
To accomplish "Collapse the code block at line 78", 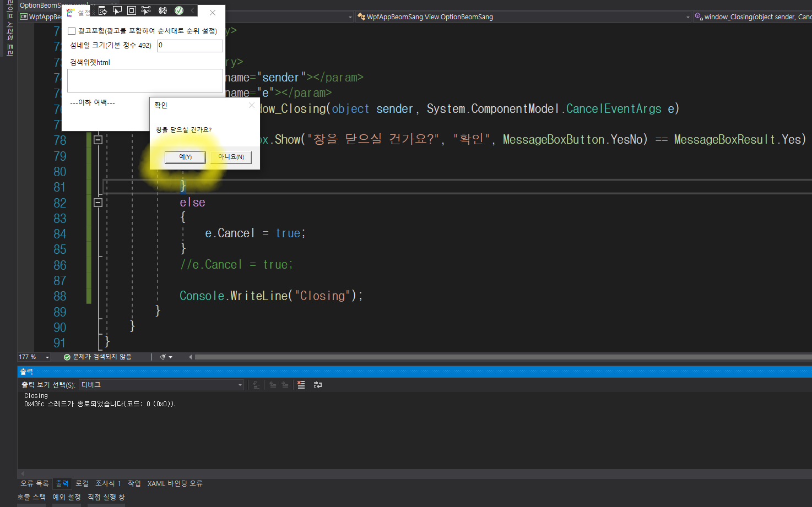I will point(98,140).
